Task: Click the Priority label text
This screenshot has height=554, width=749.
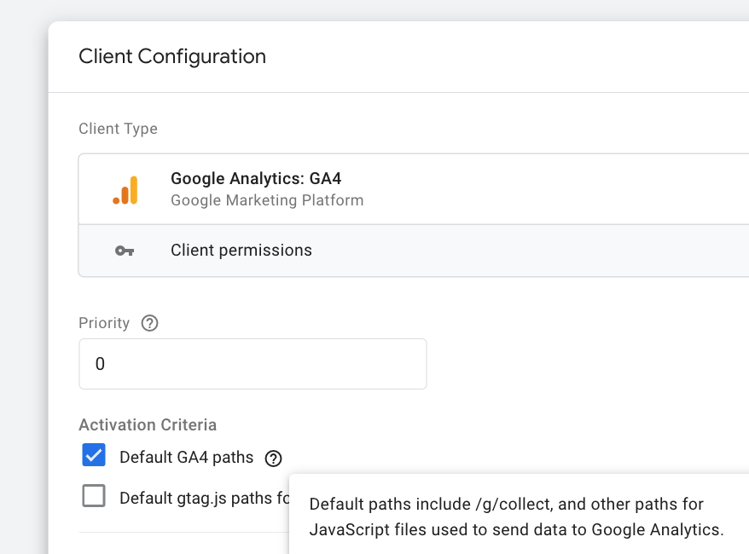Action: [x=104, y=323]
